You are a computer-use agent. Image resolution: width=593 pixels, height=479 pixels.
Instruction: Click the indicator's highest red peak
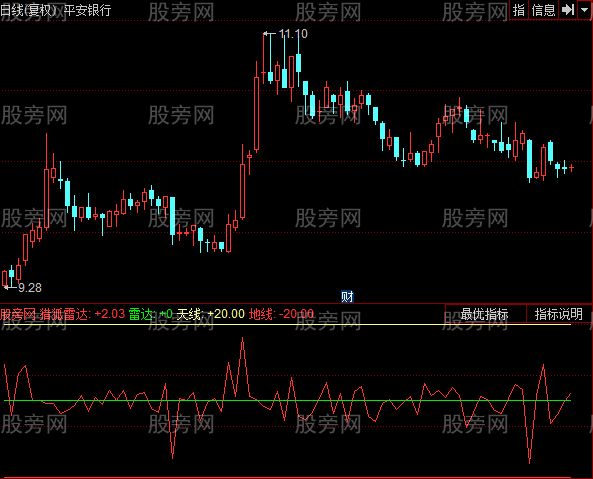[242, 339]
